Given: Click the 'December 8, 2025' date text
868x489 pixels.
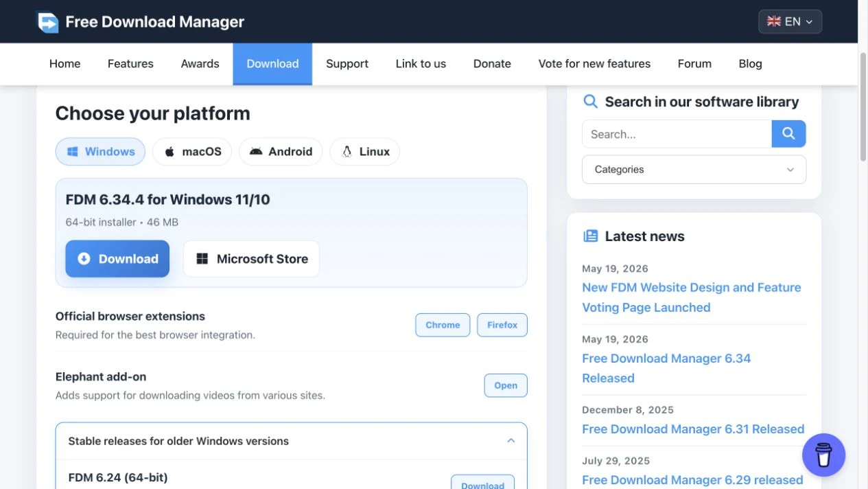Looking at the screenshot, I should [x=628, y=410].
